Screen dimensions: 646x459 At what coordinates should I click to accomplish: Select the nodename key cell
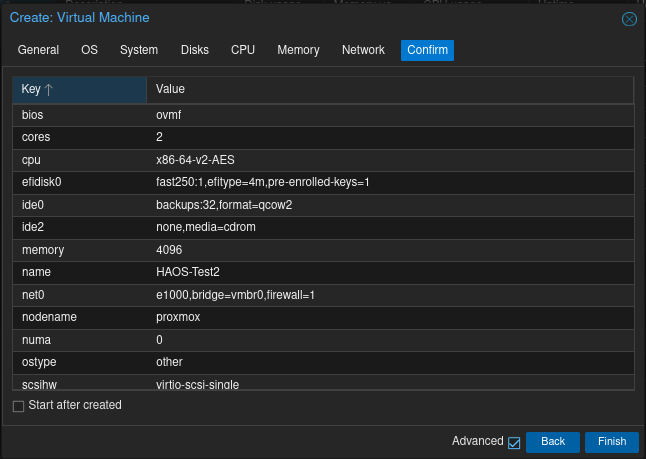tap(80, 317)
